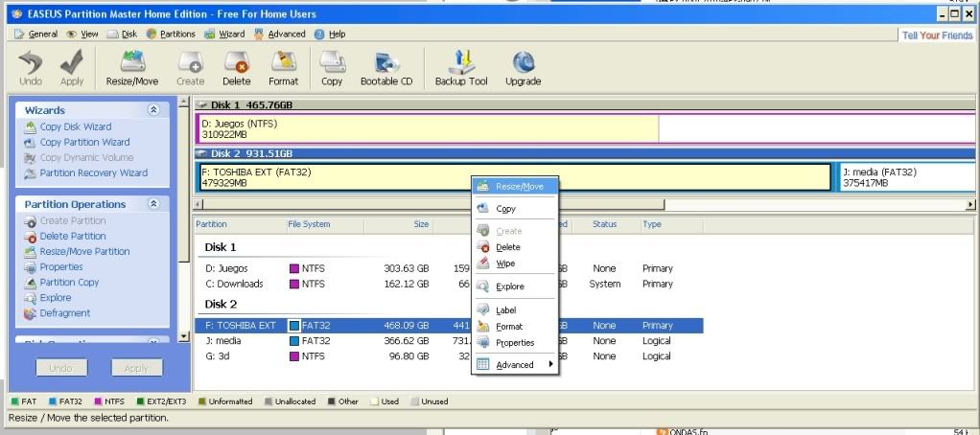Screen dimensions: 980x435
Task: Click the Disk 2 931.51GB header
Action: (584, 153)
